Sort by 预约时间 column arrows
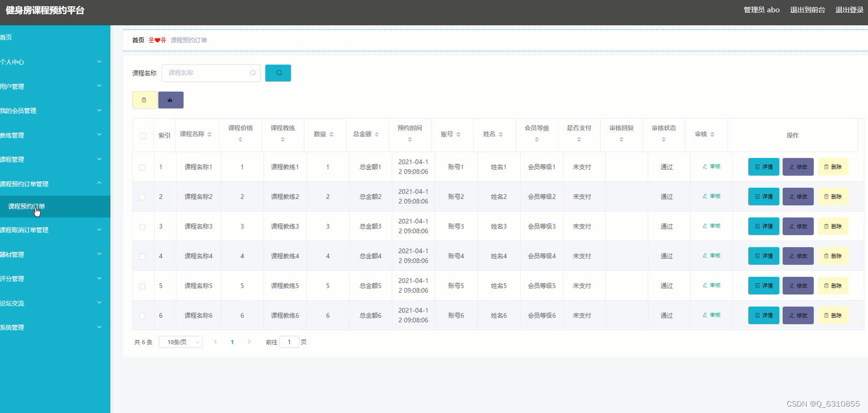This screenshot has height=413, width=868. click(410, 140)
